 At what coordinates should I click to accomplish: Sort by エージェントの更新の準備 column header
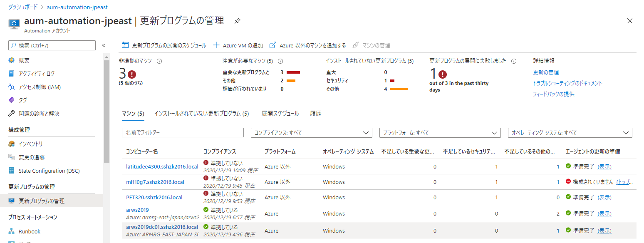tap(593, 151)
